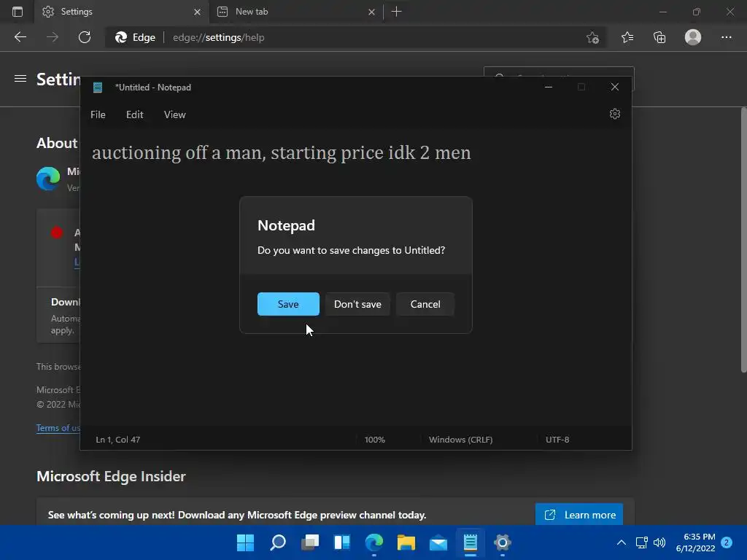Viewport: 747px width, 560px height.
Task: Open Edge settings hamburger menu
Action: (20, 79)
